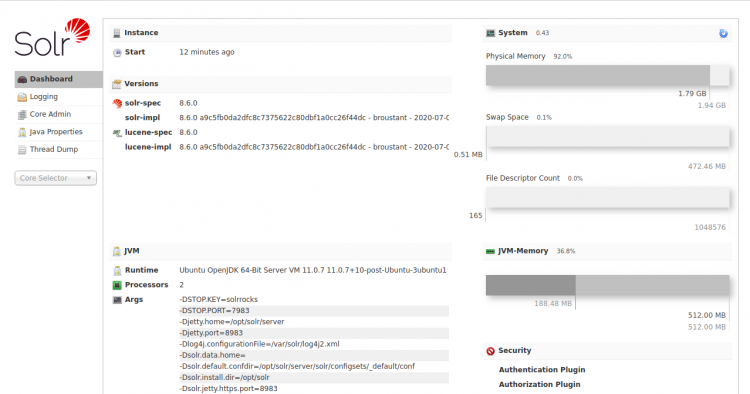Click the JVM-Memory usage bar
The image size is (750, 394).
(x=607, y=285)
